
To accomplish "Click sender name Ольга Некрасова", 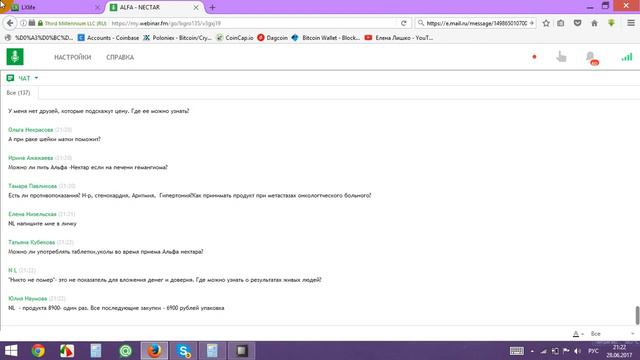I will click(31, 129).
